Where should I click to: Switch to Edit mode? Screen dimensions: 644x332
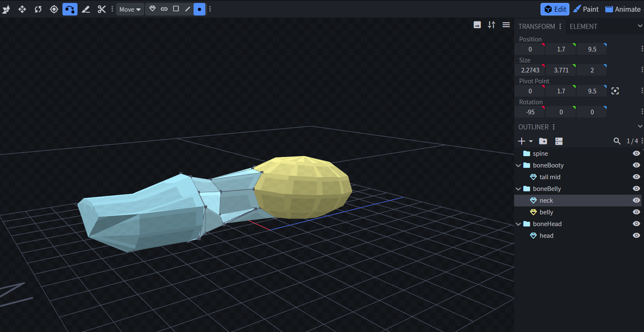[x=555, y=9]
